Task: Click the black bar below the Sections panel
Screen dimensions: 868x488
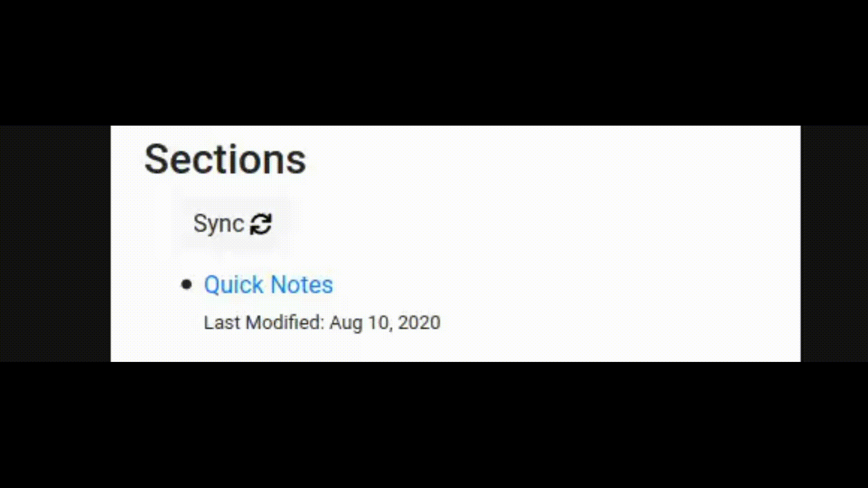Action: 434,425
